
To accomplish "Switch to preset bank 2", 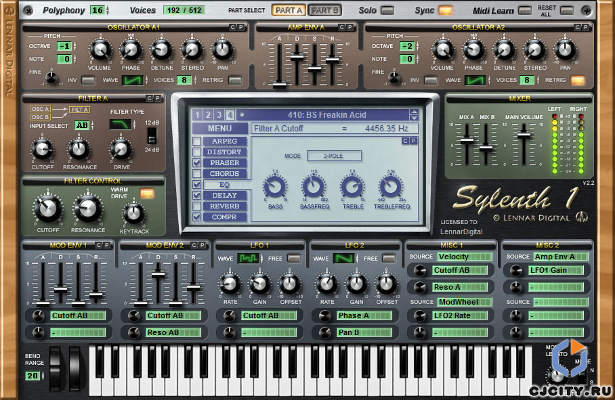I will [x=208, y=115].
